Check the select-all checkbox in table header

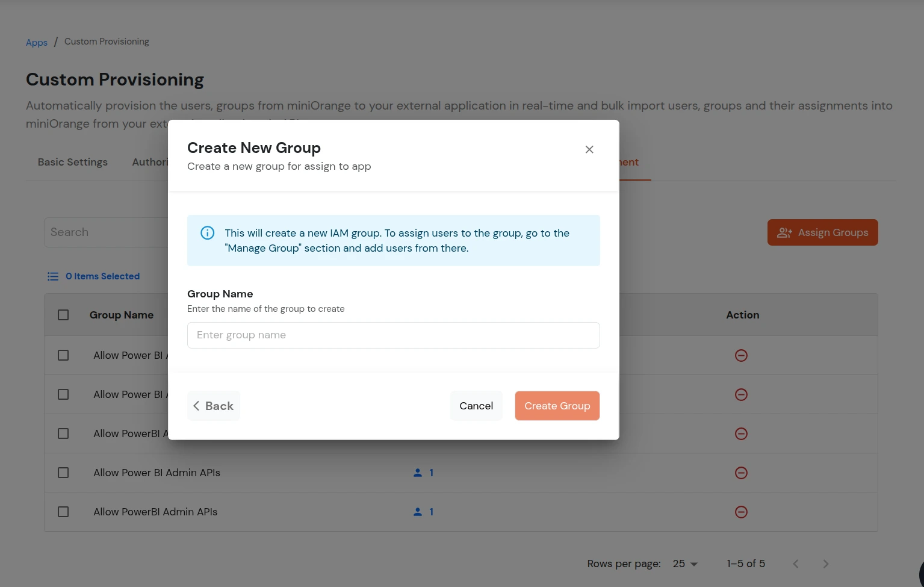63,314
